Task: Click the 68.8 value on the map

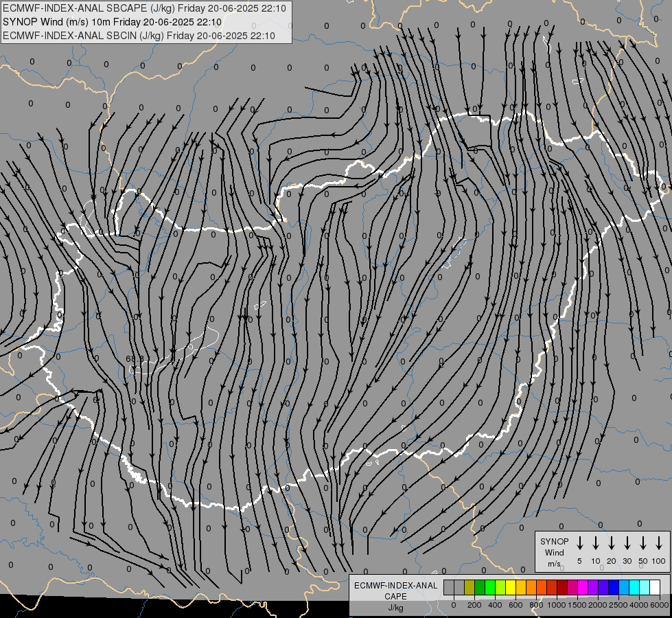Action: coord(135,358)
